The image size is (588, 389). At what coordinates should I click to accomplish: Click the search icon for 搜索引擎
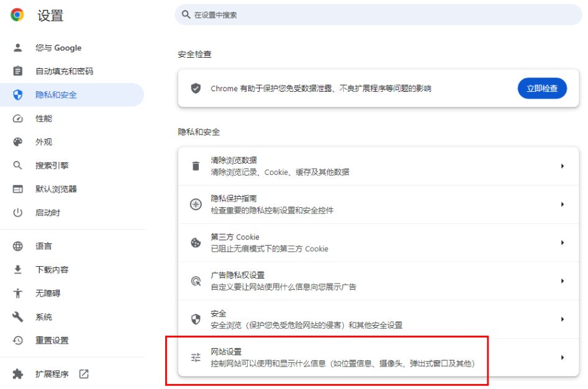(x=17, y=165)
